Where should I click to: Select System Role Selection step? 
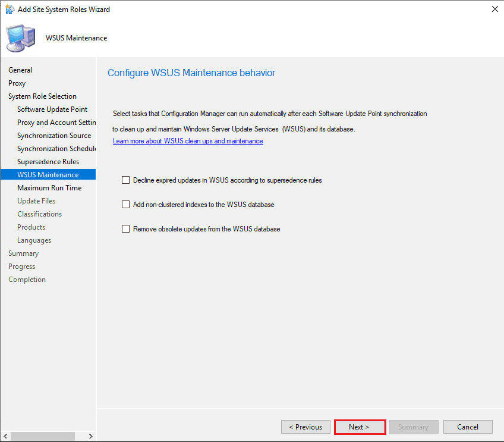(42, 96)
